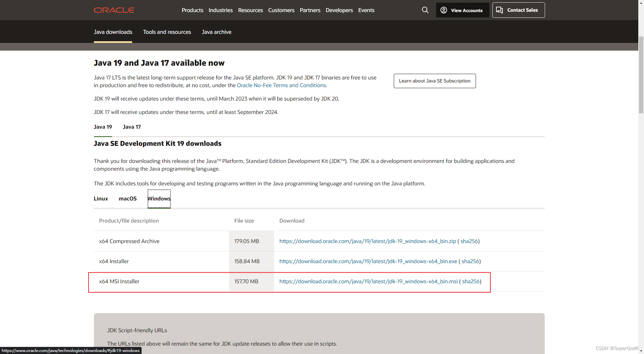Open the Partners menu
The height and width of the screenshot is (354, 644).
[x=310, y=10]
